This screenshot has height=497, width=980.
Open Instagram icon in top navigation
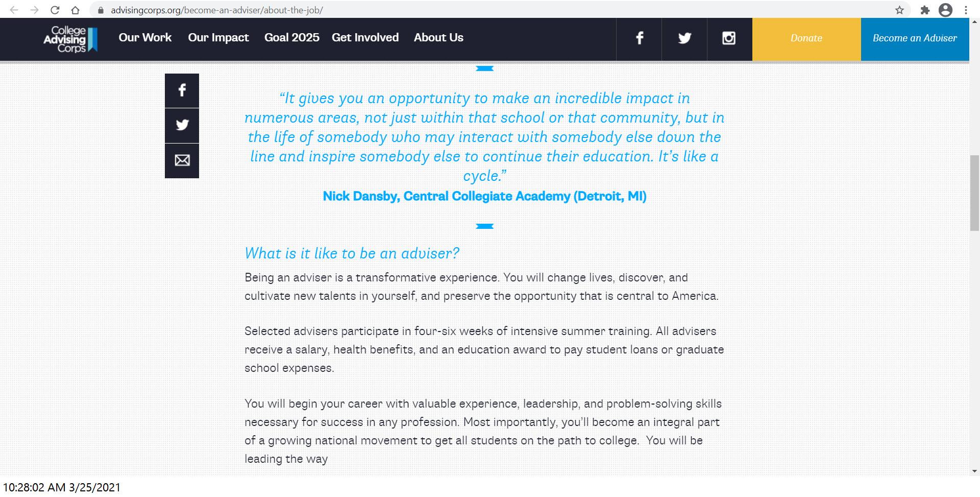tap(729, 38)
